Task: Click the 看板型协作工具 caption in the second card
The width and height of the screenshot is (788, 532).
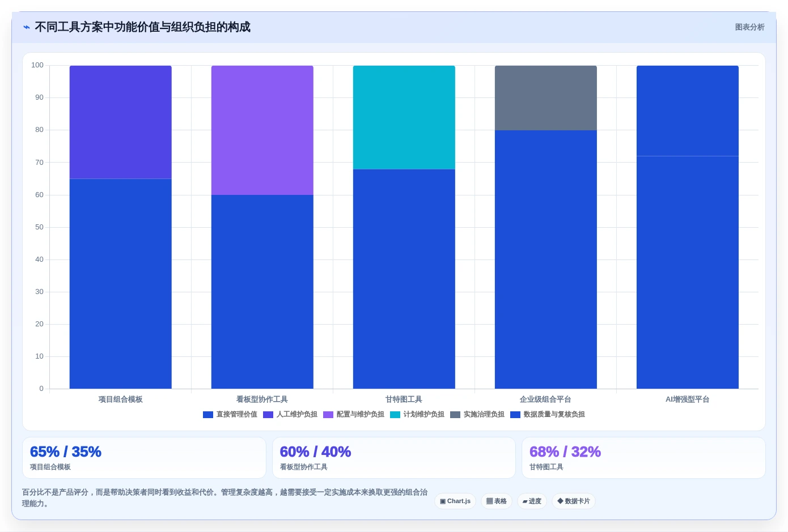Action: [x=304, y=467]
